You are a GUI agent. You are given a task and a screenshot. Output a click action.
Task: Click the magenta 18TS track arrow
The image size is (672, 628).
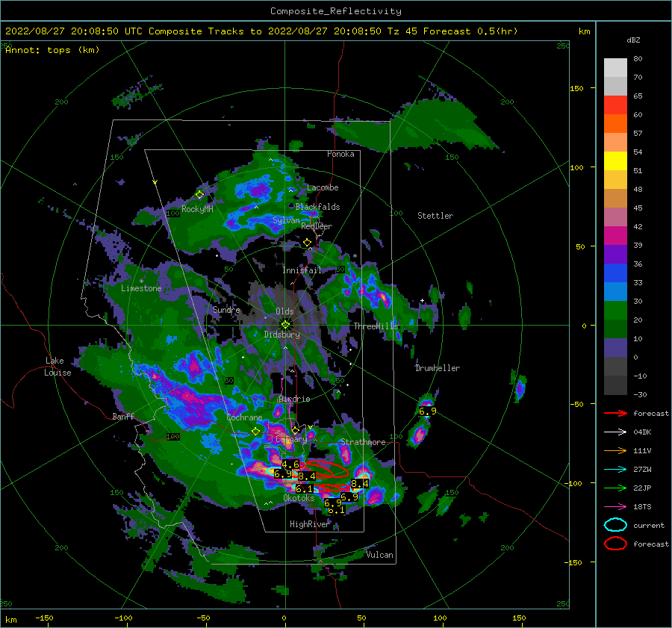[615, 507]
